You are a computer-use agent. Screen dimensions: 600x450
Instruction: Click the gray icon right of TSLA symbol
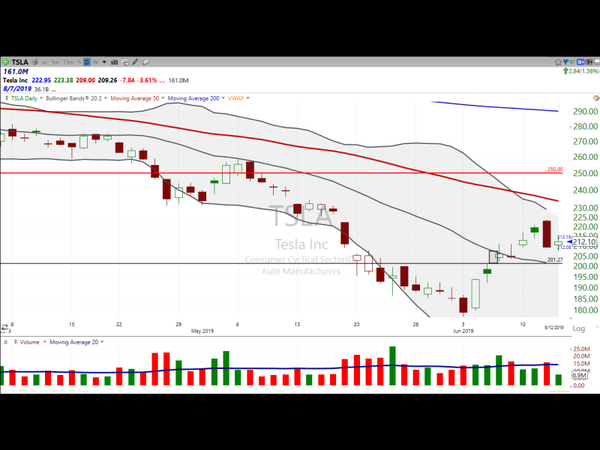tap(35, 62)
